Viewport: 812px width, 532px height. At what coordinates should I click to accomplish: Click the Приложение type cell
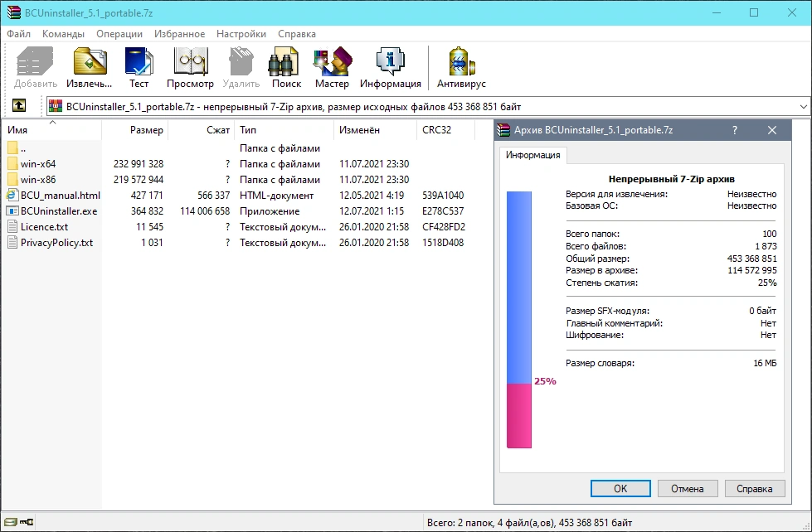tap(270, 211)
